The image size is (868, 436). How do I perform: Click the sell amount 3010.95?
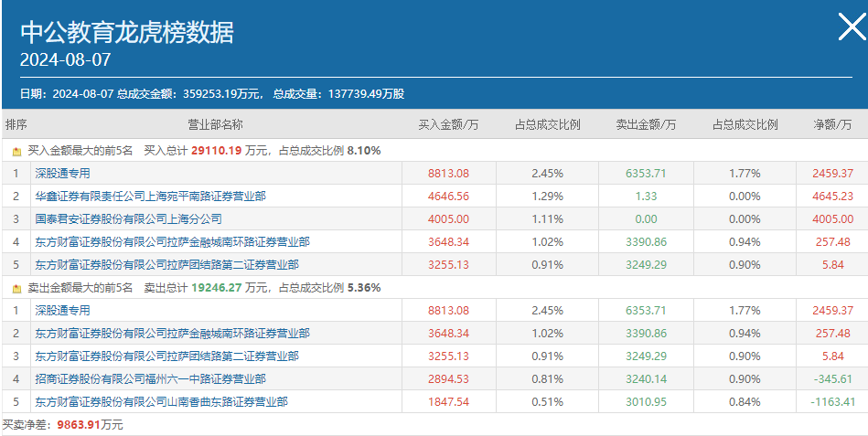pyautogui.click(x=646, y=401)
